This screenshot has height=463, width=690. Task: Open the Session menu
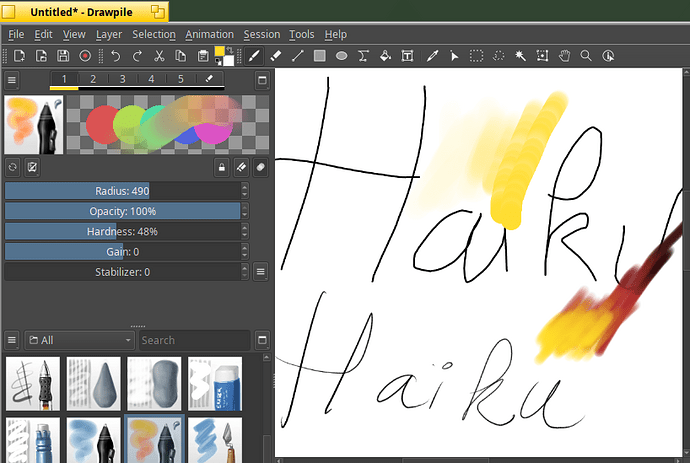(261, 34)
